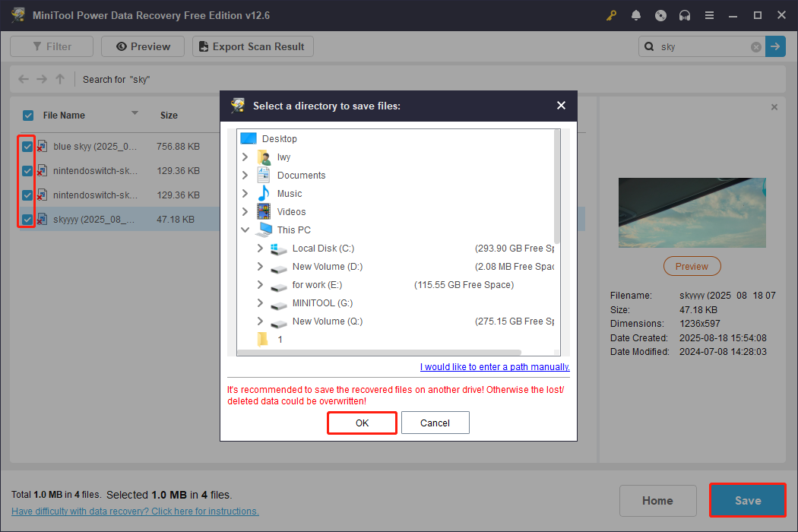
Task: Sort files using the File Name column arrow
Action: coord(135,115)
